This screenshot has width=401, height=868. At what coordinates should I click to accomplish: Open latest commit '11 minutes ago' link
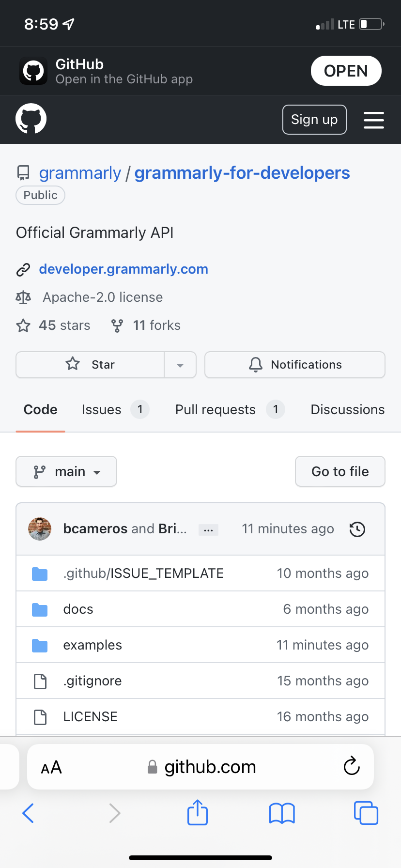288,529
